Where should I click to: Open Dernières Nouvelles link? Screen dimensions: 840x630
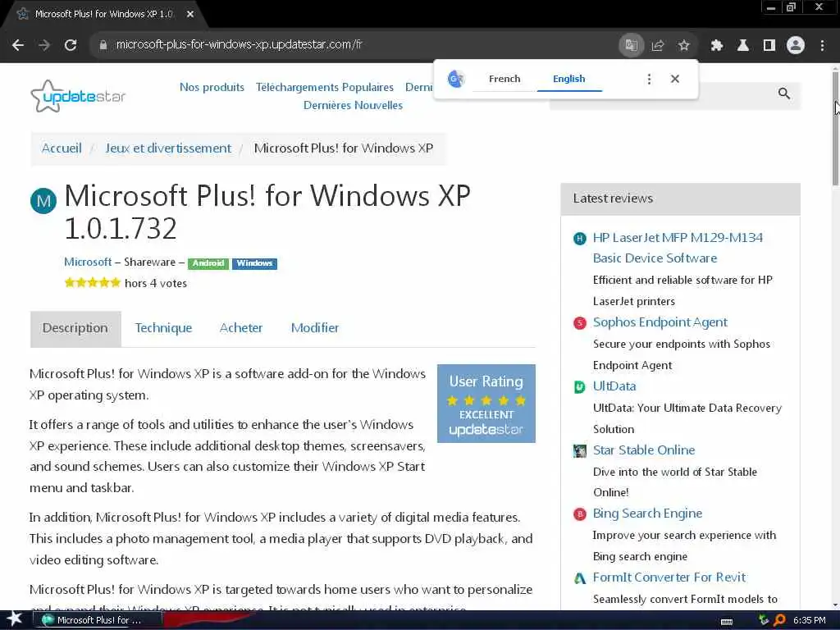coord(353,106)
